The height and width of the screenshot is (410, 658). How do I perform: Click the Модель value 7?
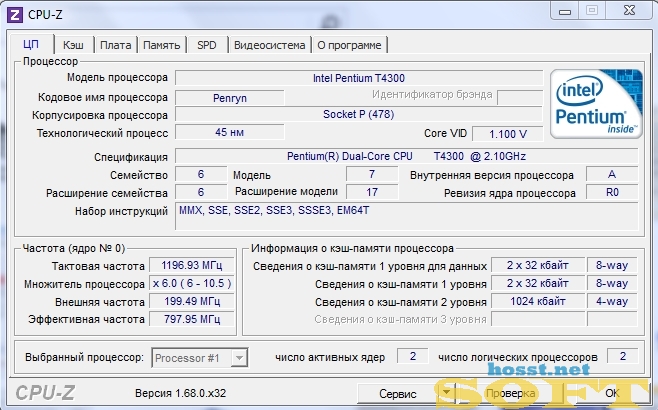[372, 174]
